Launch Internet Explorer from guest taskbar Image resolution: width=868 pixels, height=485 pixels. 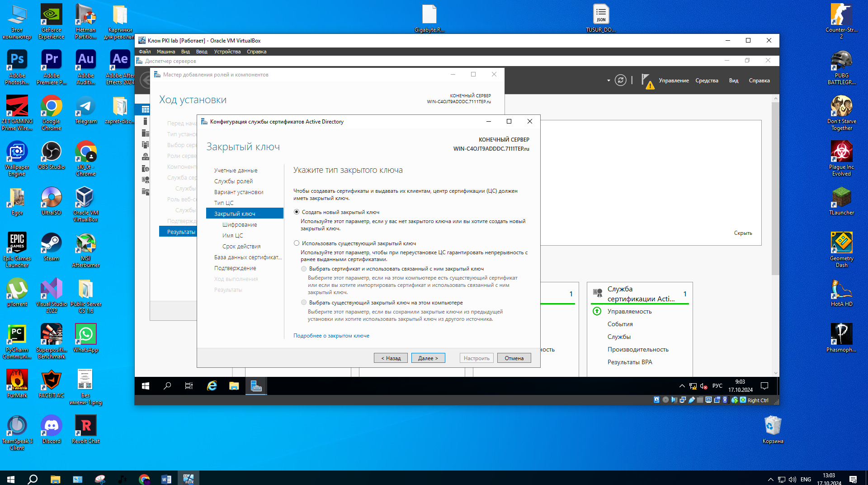pyautogui.click(x=212, y=386)
